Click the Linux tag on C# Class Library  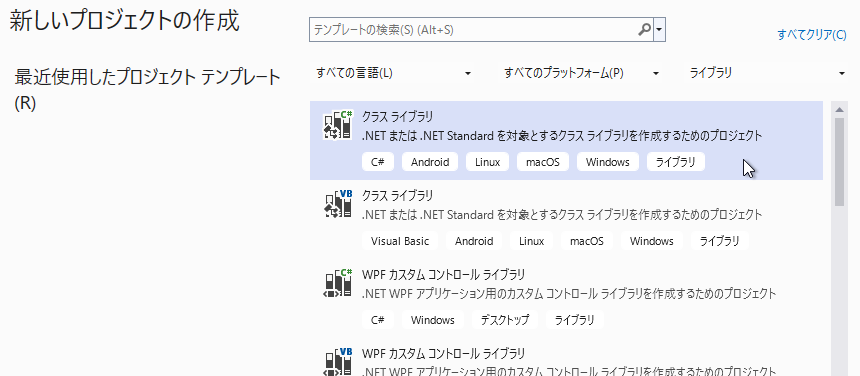[488, 162]
